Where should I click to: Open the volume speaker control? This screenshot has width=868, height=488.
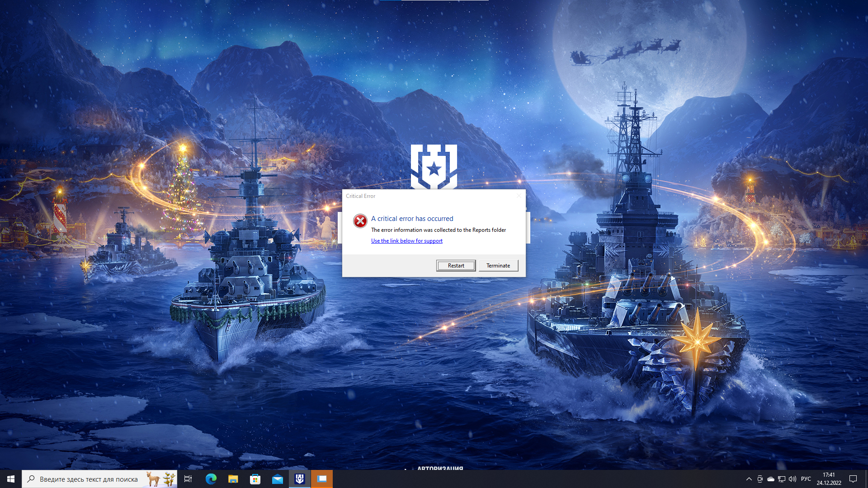tap(793, 479)
